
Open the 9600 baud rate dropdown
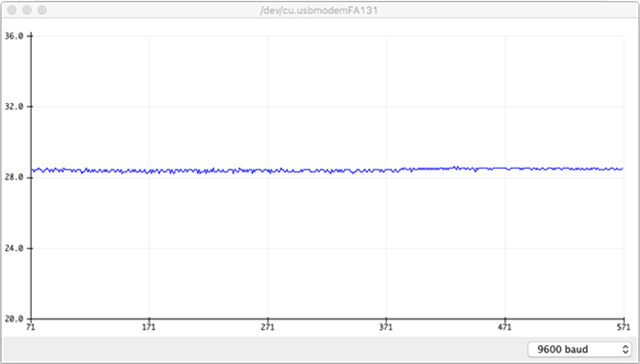click(579, 349)
